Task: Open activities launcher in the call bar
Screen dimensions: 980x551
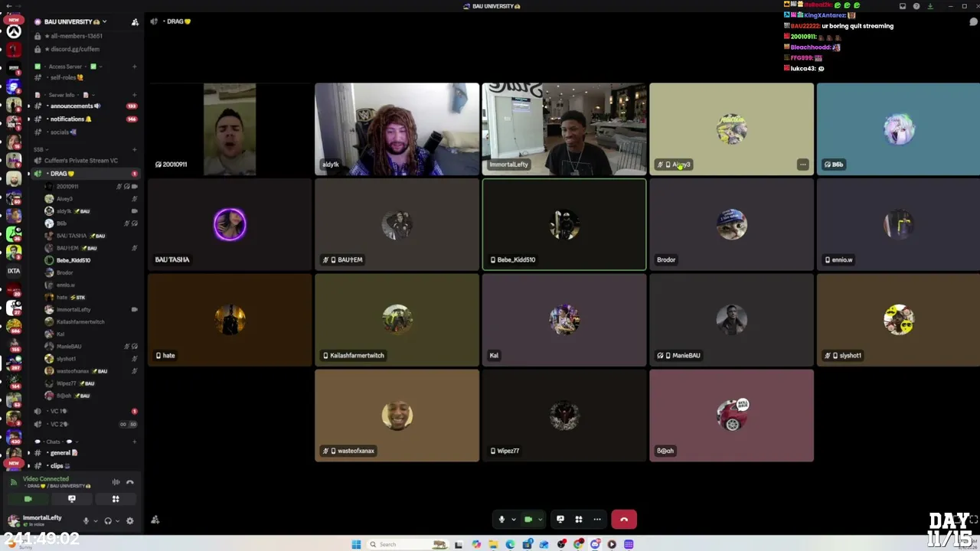Action: (x=579, y=520)
